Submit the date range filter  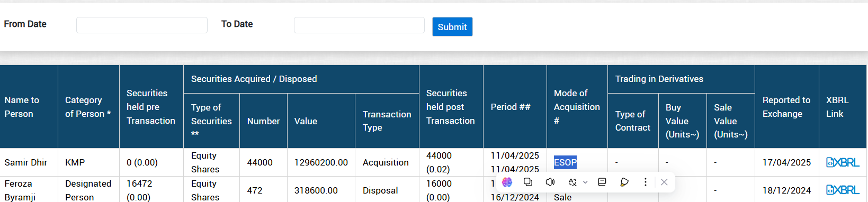pyautogui.click(x=452, y=27)
